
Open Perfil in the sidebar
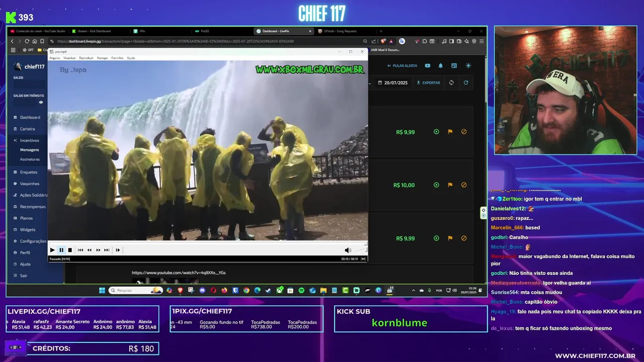coord(25,253)
